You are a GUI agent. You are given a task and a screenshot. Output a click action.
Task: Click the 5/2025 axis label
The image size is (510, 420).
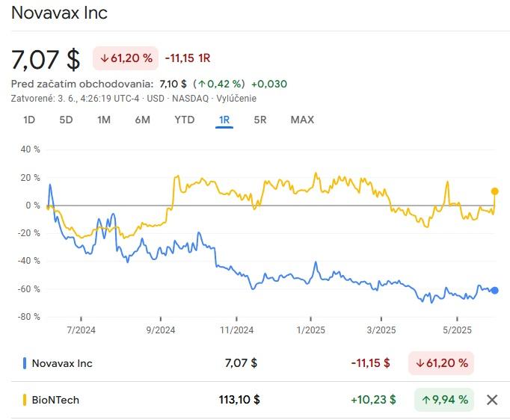coord(457,330)
